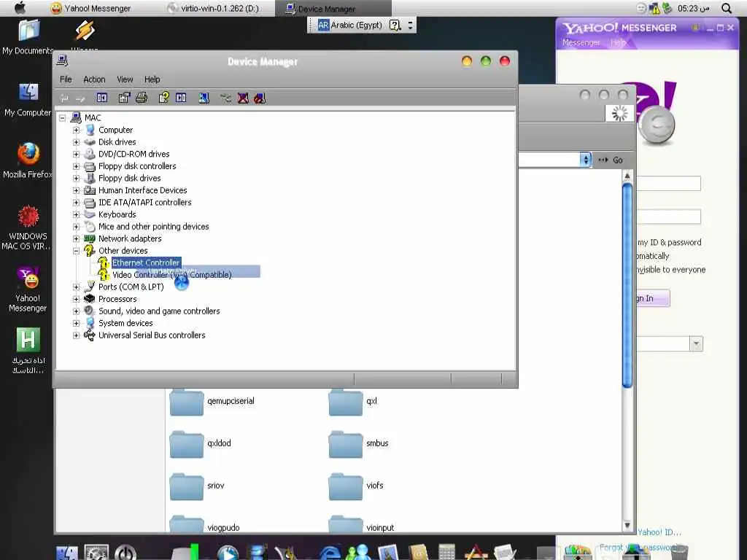Expand the Keyboards node
This screenshot has width=747, height=560.
(76, 215)
